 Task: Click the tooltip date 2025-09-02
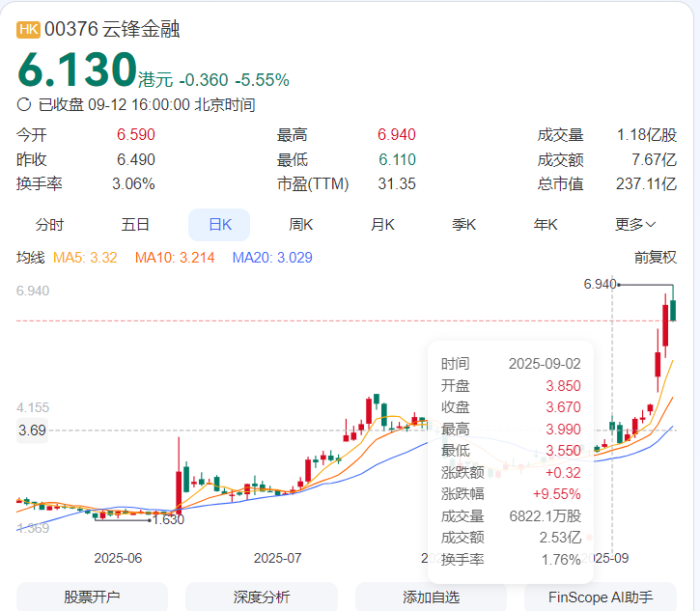545,364
